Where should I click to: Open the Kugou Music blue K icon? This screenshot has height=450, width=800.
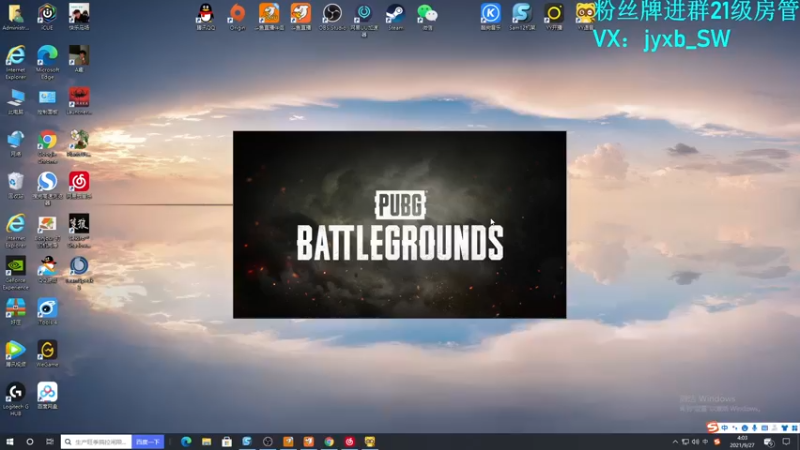490,17
